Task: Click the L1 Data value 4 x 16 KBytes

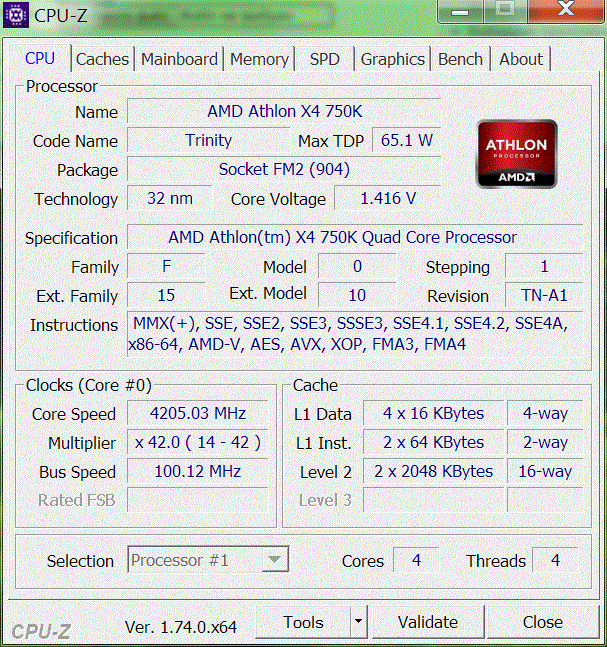Action: point(433,413)
